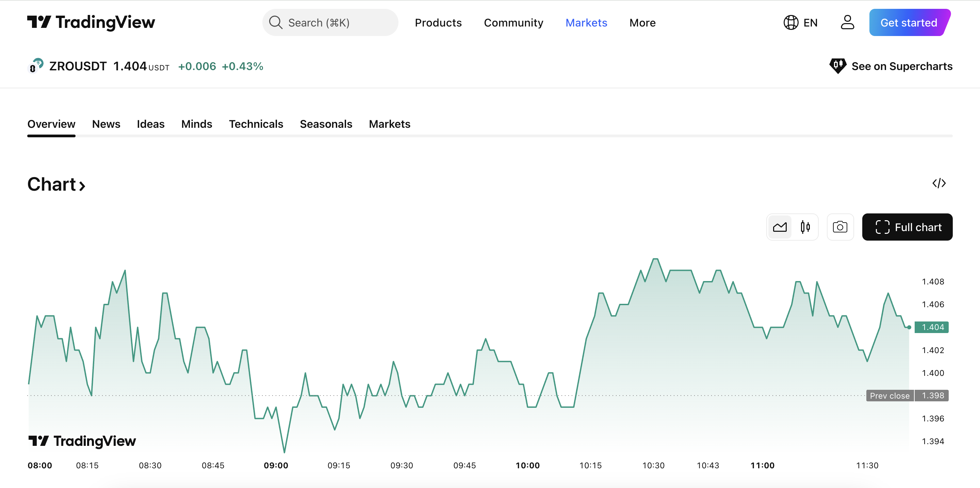Open the Products dropdown

pos(438,22)
